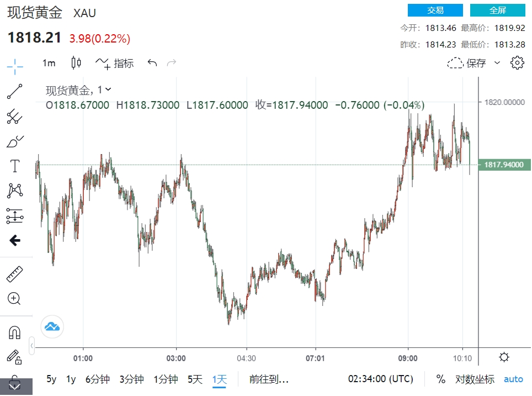The height and width of the screenshot is (396, 532).
Task: Switch to the 5y range tab
Action: click(x=51, y=379)
